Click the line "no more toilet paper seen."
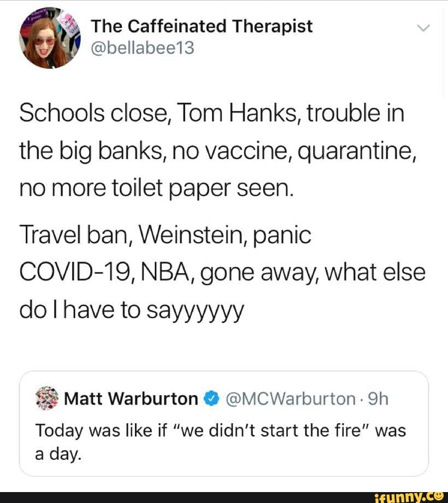Viewport: 448px width, 503px height. 157,189
